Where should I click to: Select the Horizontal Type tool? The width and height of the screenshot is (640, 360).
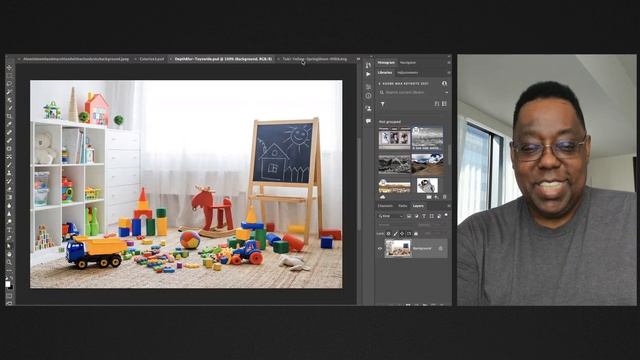(x=9, y=230)
